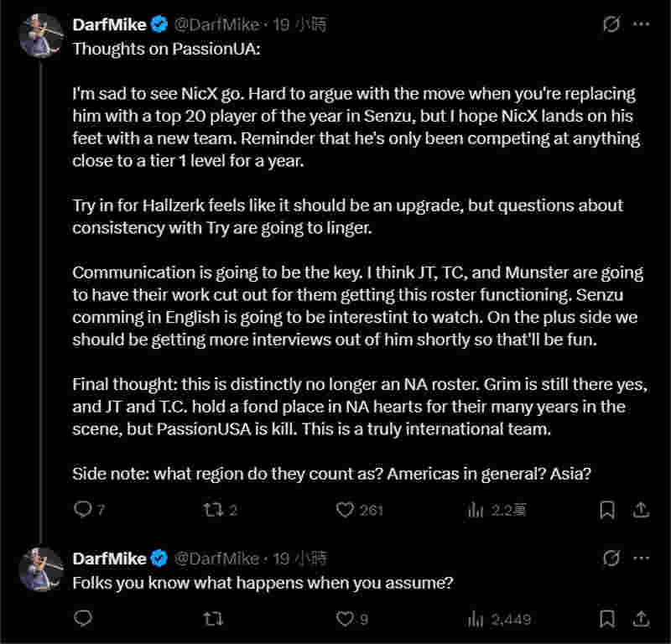
Task: Click DarfMike avatar on second tweet
Action: tap(42, 569)
